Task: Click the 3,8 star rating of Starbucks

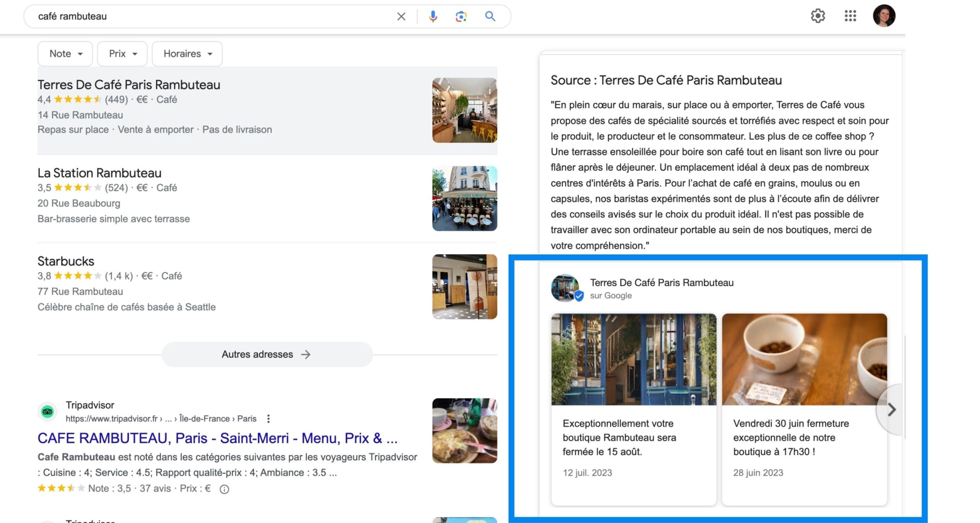Action: tap(69, 276)
